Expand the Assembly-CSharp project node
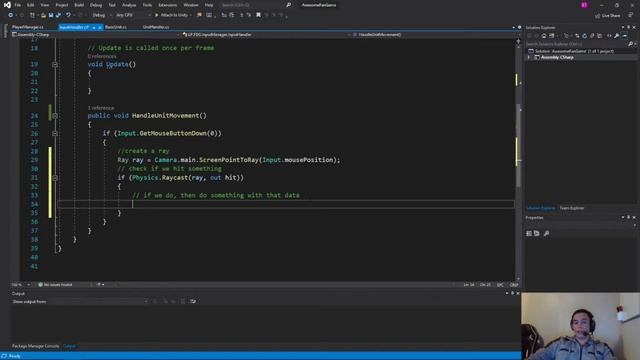 click(x=529, y=58)
